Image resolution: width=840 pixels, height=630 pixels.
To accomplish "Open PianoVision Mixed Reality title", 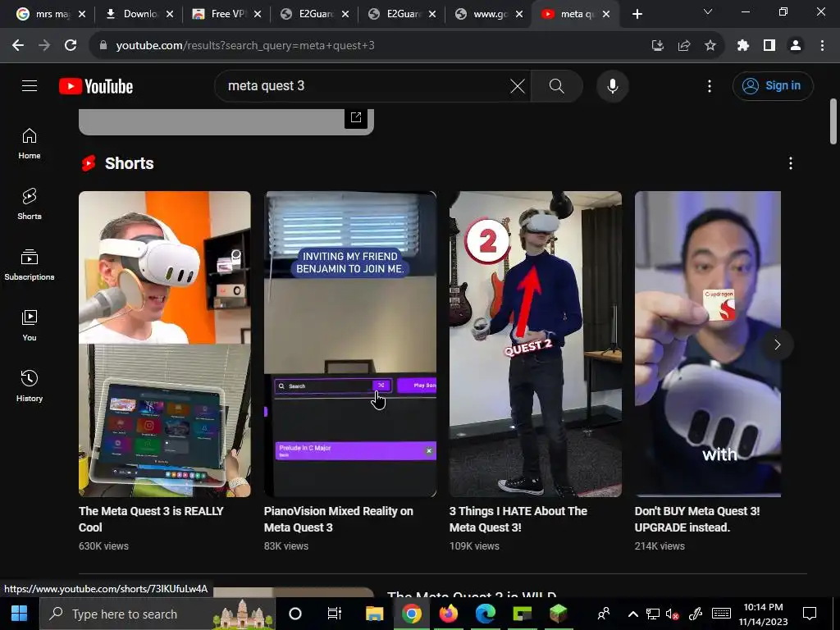I will [x=338, y=519].
